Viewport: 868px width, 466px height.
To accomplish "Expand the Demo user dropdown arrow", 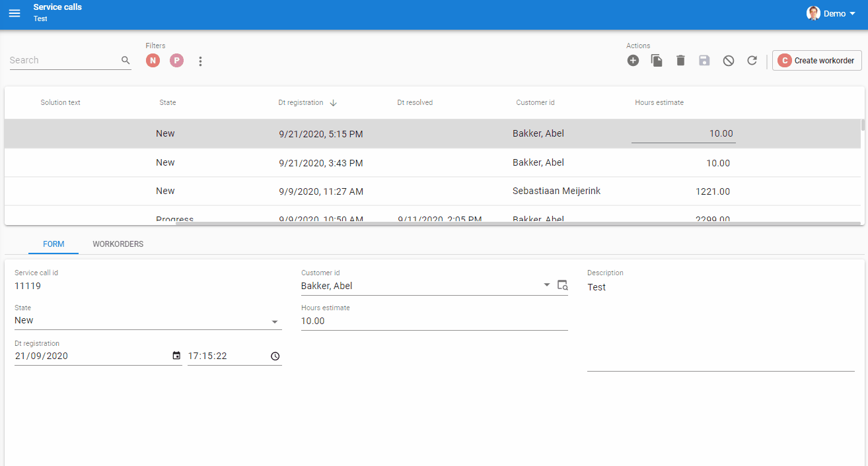I will 852,14.
